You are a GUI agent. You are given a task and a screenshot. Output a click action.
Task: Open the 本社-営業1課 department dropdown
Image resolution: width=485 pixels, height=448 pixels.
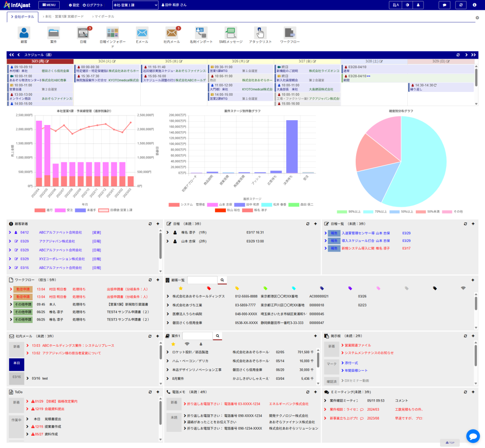click(x=135, y=5)
